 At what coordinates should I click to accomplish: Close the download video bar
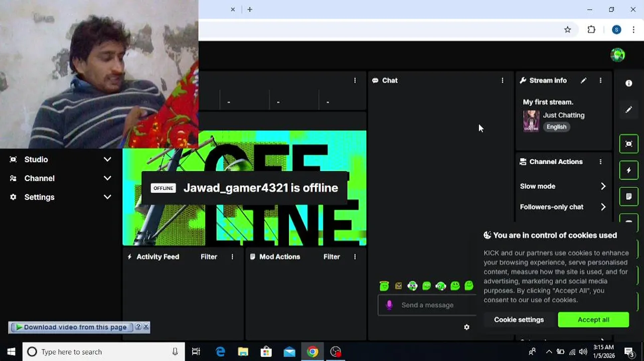(x=146, y=327)
